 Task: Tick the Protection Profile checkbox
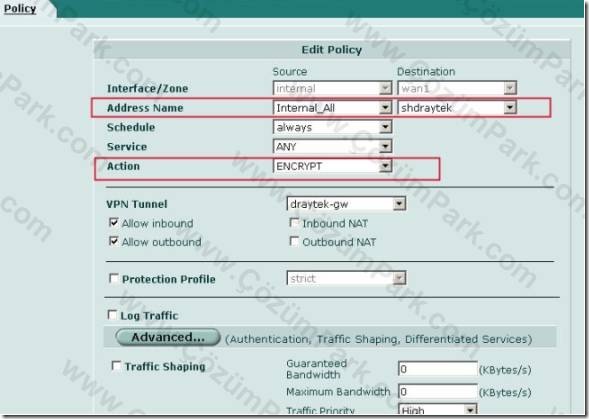tap(113, 278)
